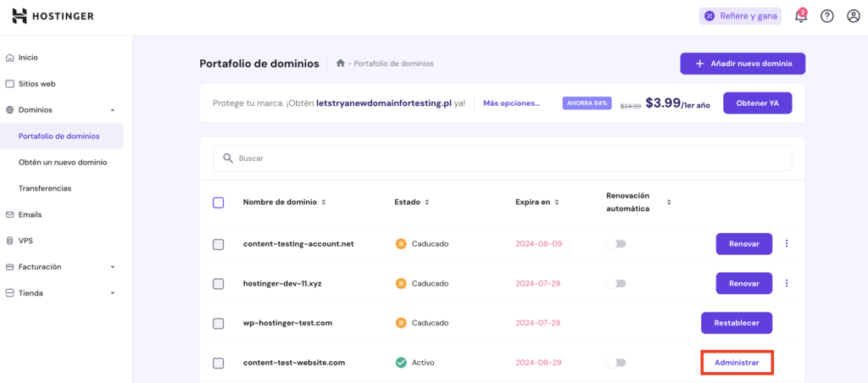Open Transferencias in the sidebar
The height and width of the screenshot is (383, 868).
(45, 188)
